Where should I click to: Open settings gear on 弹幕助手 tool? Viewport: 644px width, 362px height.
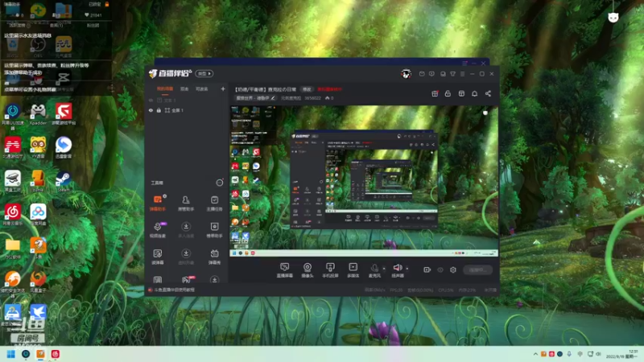pyautogui.click(x=165, y=196)
